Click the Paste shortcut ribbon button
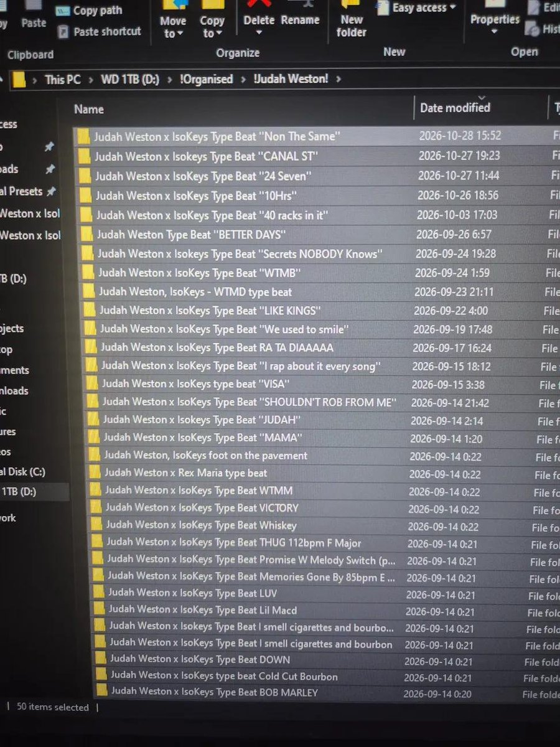 99,31
